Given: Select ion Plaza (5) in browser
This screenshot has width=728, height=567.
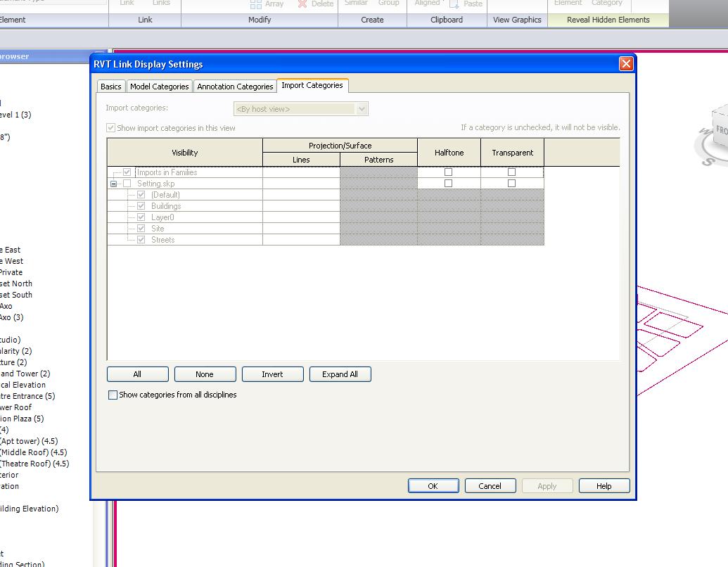Looking at the screenshot, I should (x=22, y=419).
